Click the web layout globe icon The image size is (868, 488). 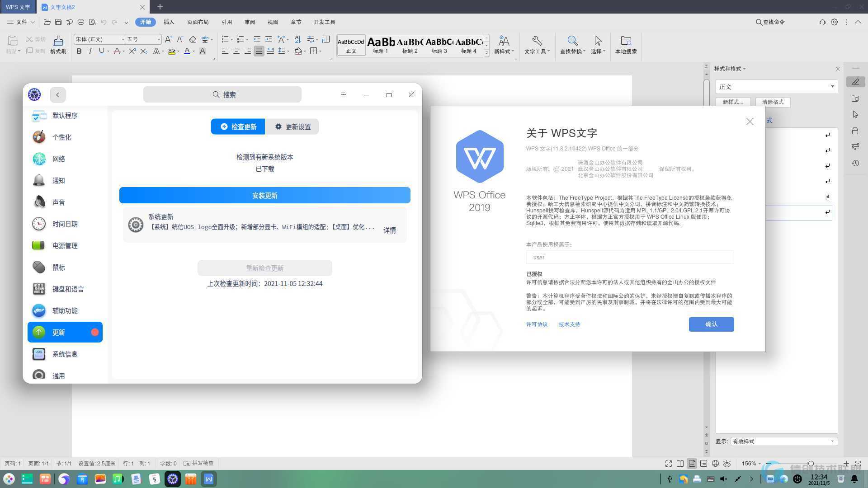point(716,464)
